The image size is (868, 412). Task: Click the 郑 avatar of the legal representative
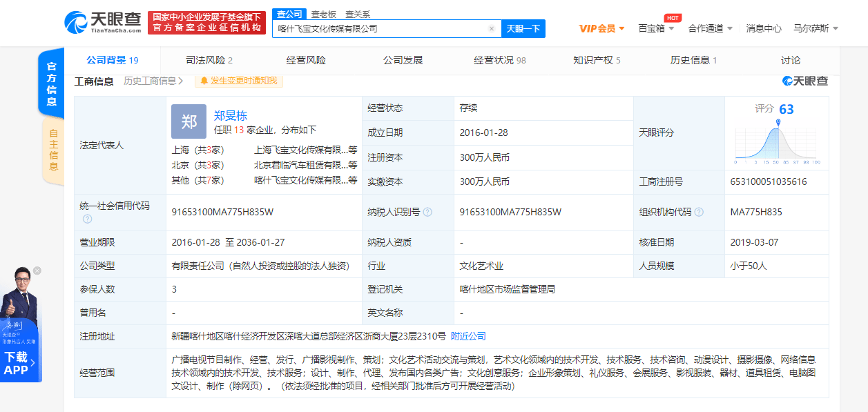pos(189,121)
